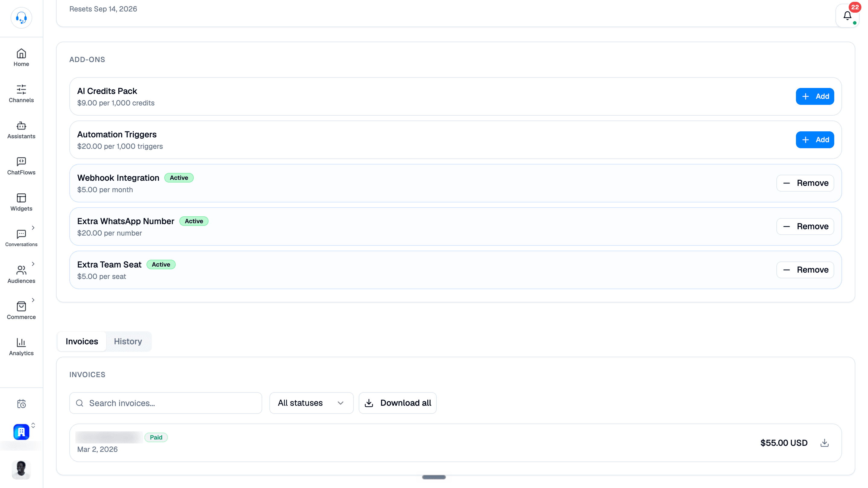Click 'Resets Sep 14, 2026' text
The width and height of the screenshot is (868, 488).
pos(103,9)
